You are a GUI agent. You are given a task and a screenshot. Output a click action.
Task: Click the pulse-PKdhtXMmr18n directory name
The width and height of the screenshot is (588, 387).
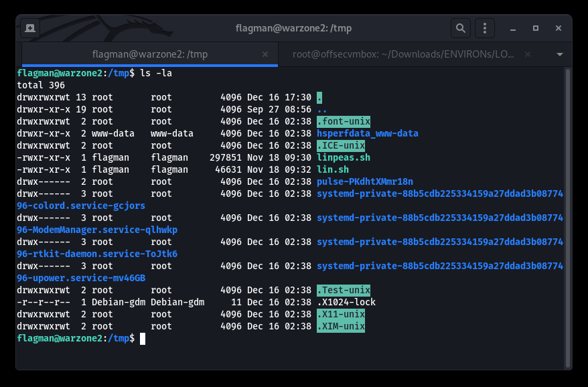click(x=365, y=182)
